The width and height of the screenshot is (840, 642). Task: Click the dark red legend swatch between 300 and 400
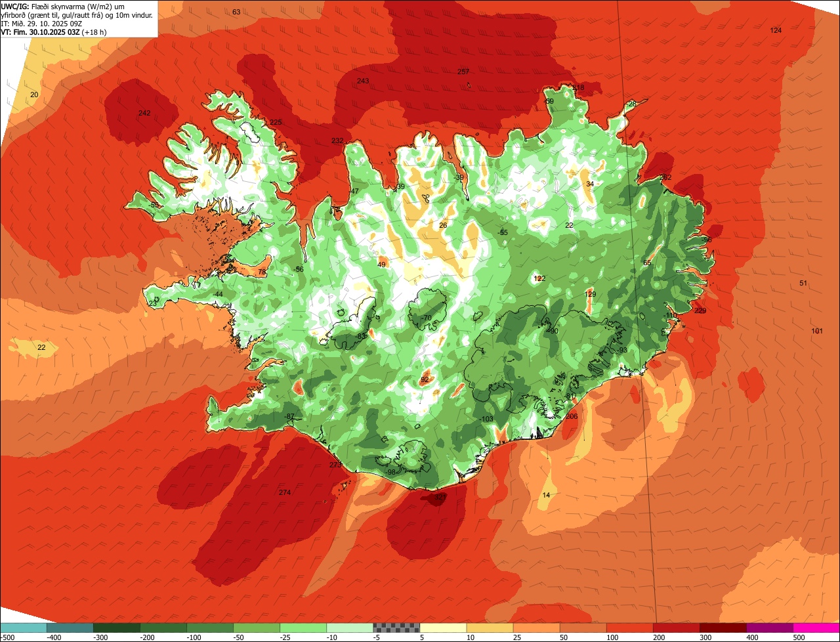(723, 628)
